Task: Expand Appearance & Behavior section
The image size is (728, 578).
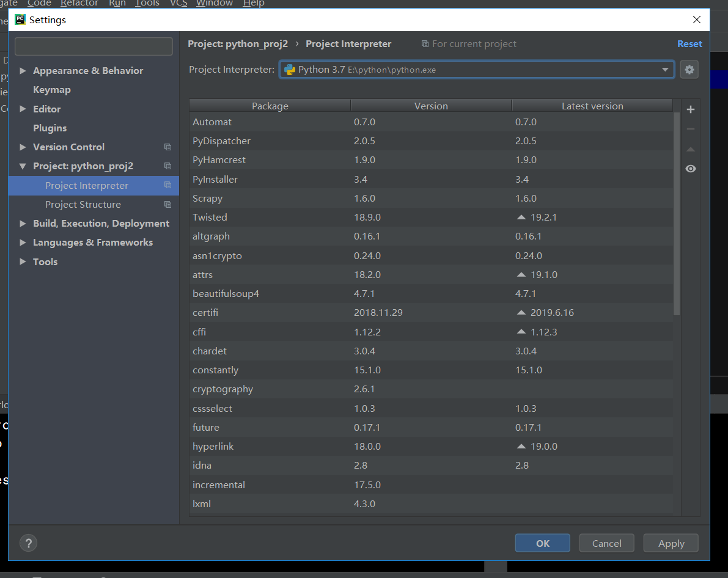Action: (22, 70)
